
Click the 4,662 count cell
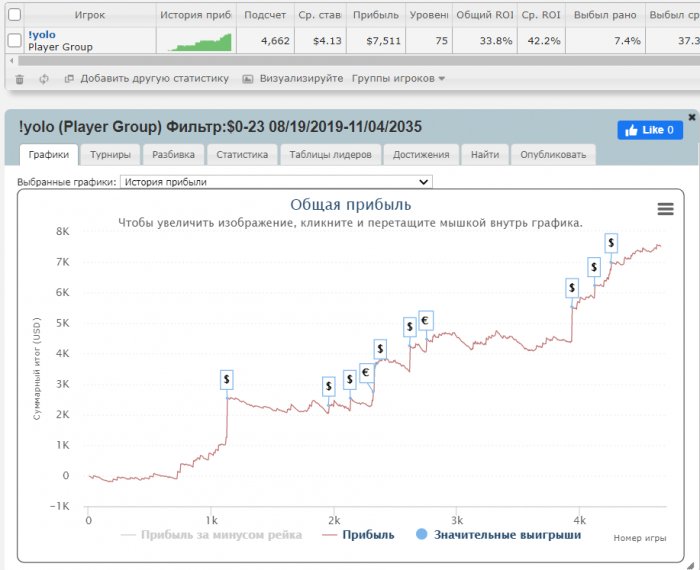pos(265,41)
